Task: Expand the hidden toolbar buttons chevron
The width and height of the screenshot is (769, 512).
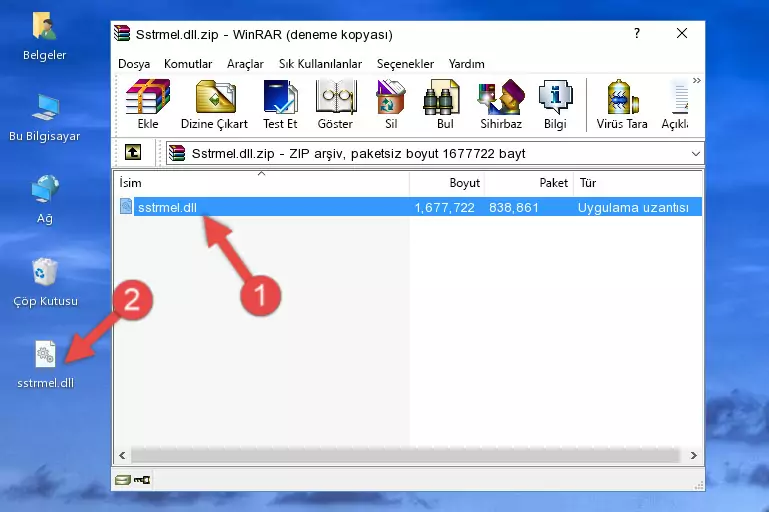Action: pyautogui.click(x=696, y=80)
